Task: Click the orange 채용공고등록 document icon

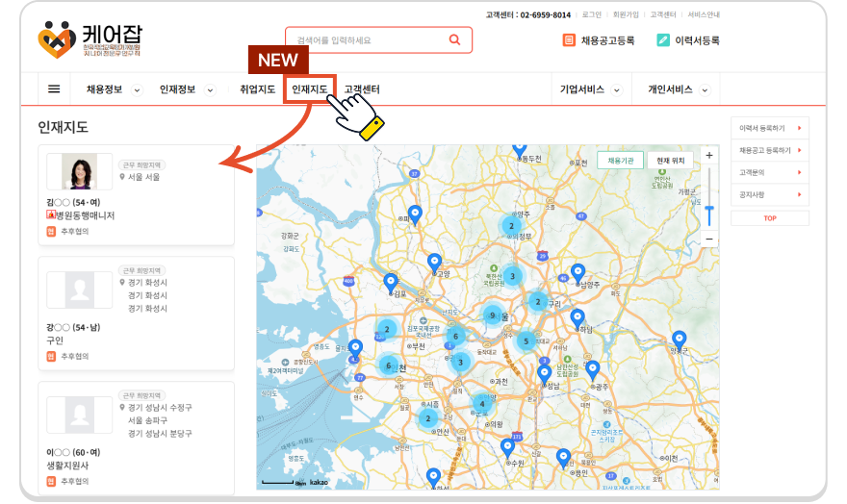Action: point(569,40)
